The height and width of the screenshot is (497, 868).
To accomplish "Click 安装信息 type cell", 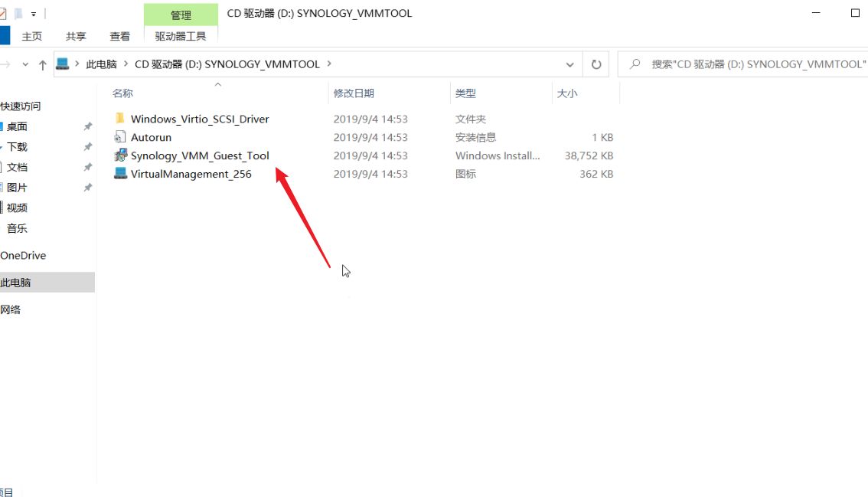I will click(475, 137).
